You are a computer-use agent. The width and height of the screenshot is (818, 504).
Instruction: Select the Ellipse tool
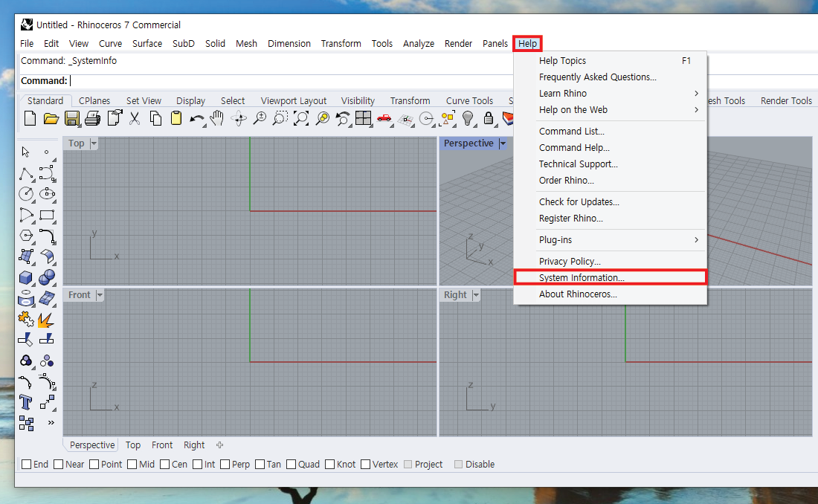pyautogui.click(x=47, y=194)
